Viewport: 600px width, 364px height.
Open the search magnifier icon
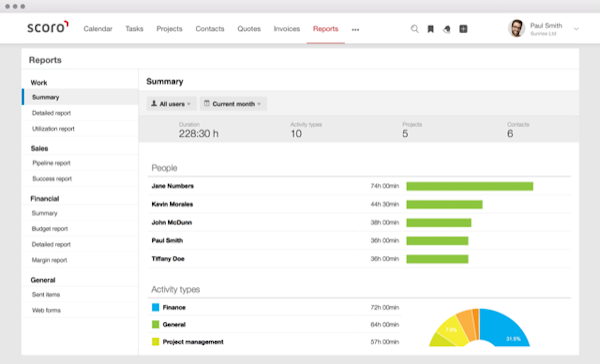(x=414, y=29)
